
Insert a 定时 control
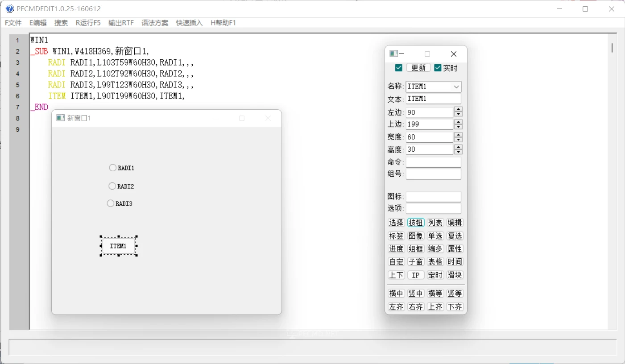click(435, 275)
